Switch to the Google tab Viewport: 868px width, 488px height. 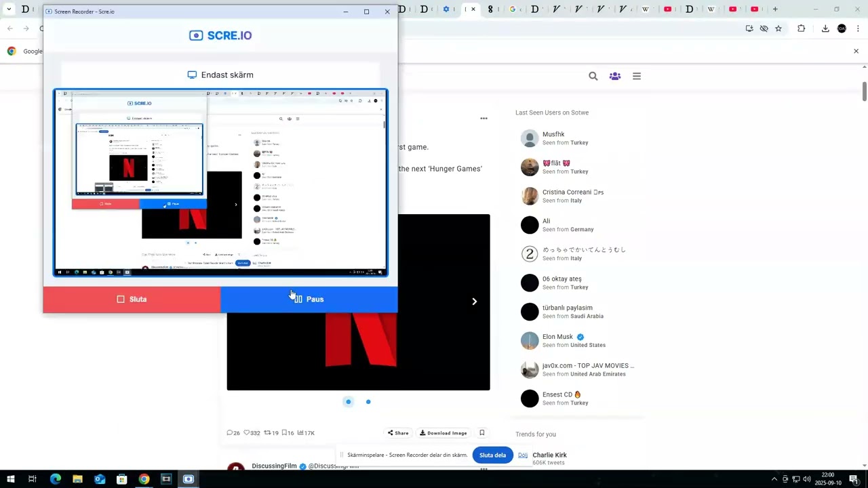click(513, 9)
